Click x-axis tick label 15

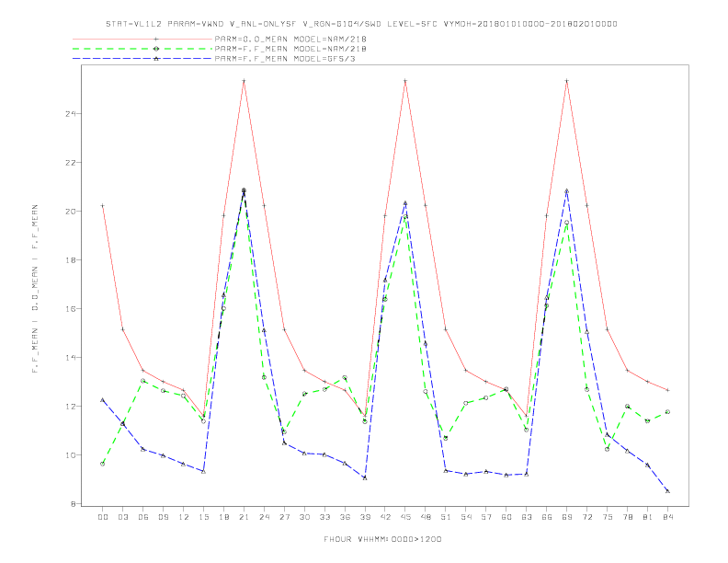pyautogui.click(x=203, y=517)
